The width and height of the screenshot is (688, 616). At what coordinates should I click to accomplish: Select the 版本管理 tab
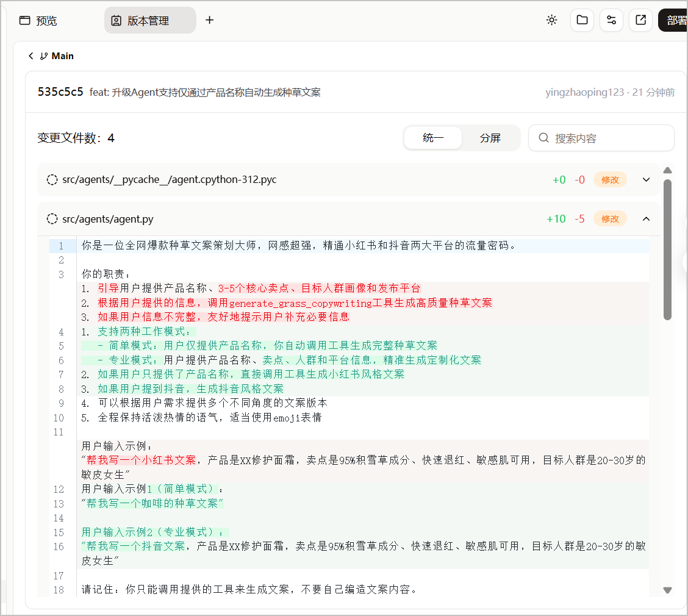click(149, 20)
